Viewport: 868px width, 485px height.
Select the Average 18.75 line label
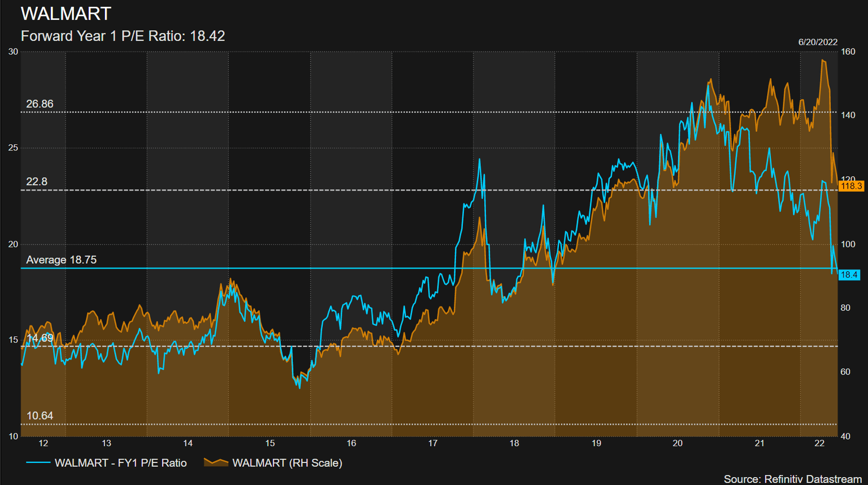[x=62, y=260]
